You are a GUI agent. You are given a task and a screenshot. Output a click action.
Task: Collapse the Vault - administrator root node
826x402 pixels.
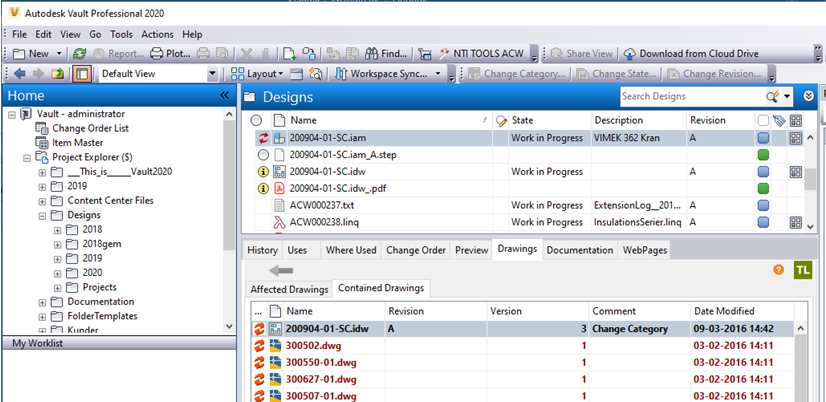pyautogui.click(x=12, y=114)
